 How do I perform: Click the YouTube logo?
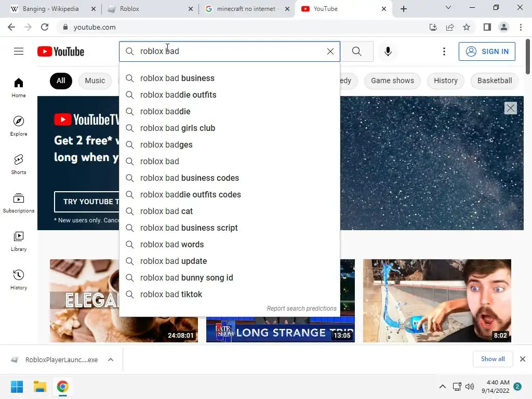pos(61,51)
